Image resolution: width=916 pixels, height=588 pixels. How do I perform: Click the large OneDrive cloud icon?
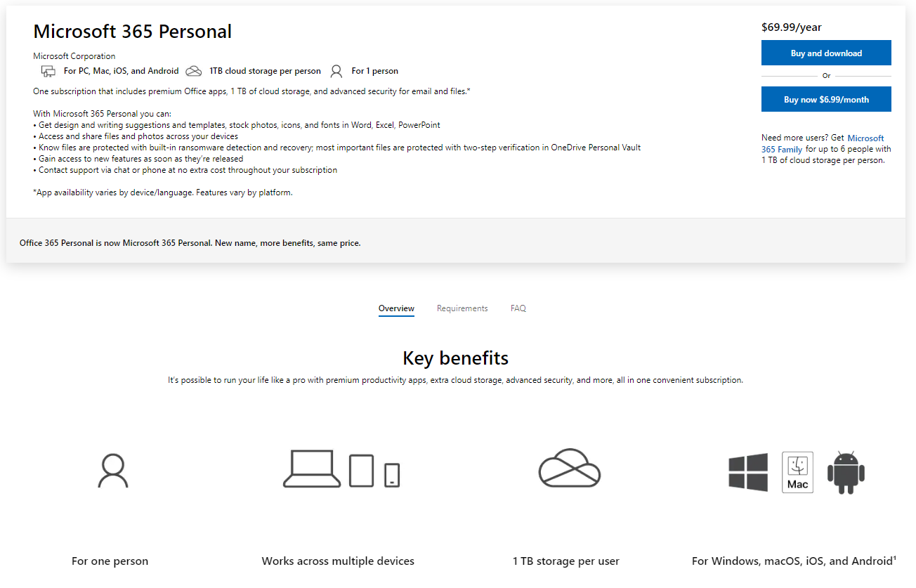tap(570, 468)
